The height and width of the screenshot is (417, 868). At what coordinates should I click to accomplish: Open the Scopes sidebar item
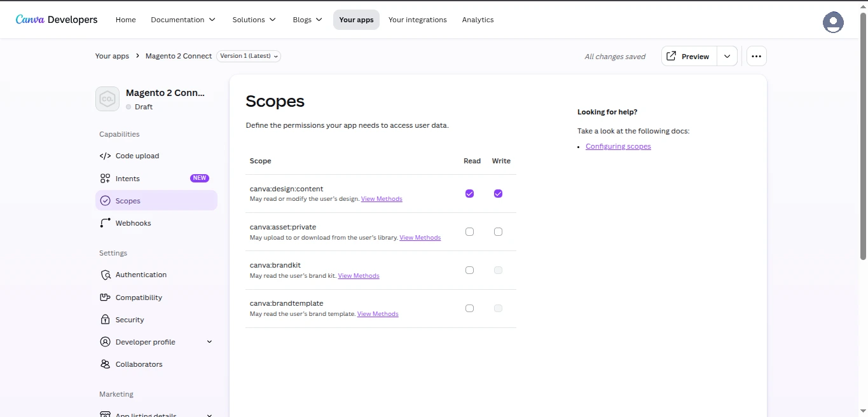(156, 201)
